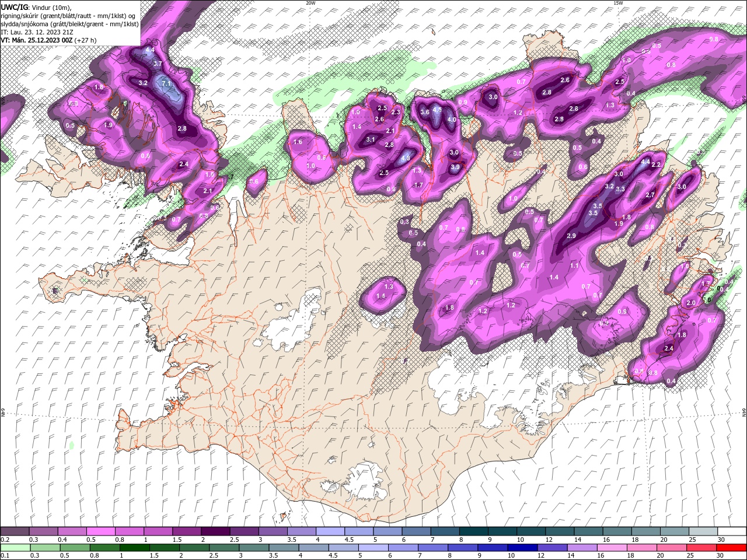
Task: Click the 'VT: Mán. 25.12.2023 00Z' valid time
Action: point(36,40)
